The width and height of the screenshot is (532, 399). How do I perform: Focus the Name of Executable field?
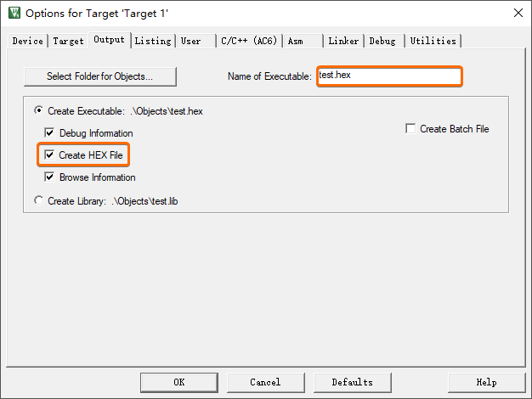click(x=389, y=76)
